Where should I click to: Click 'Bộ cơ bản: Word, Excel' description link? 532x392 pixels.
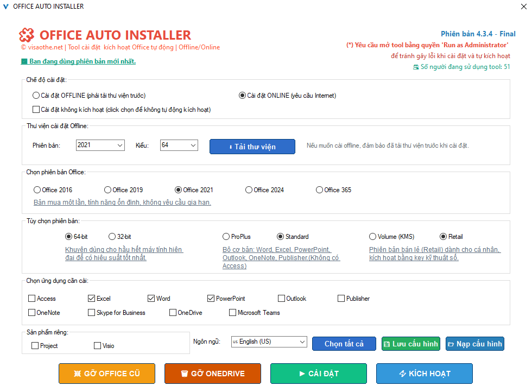point(281,257)
